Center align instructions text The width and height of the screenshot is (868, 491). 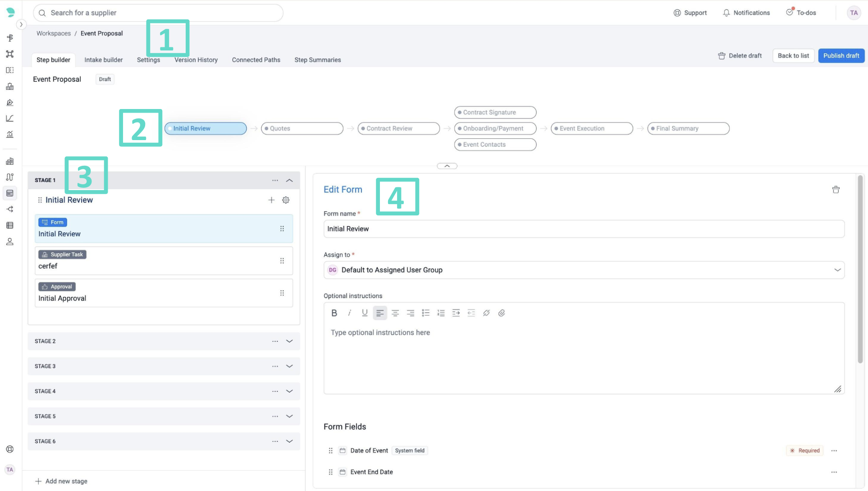pyautogui.click(x=395, y=313)
